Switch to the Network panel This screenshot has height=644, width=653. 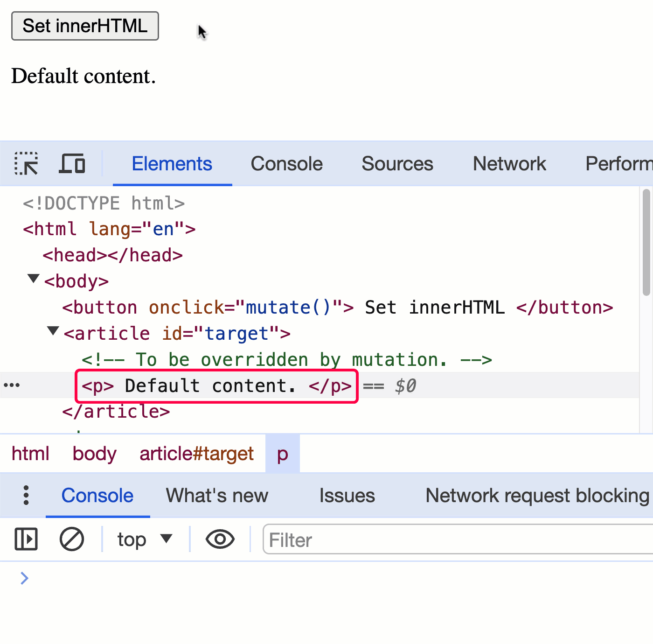(x=509, y=164)
